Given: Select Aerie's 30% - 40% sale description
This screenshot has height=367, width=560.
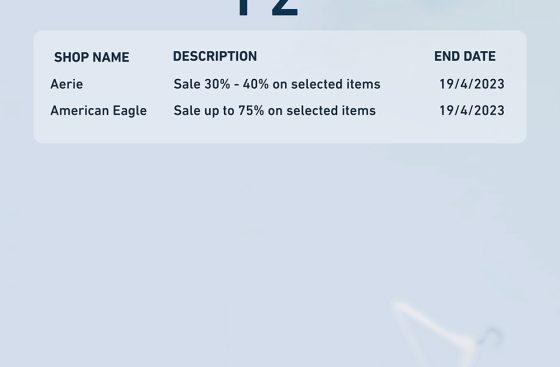Looking at the screenshot, I should pos(277,84).
